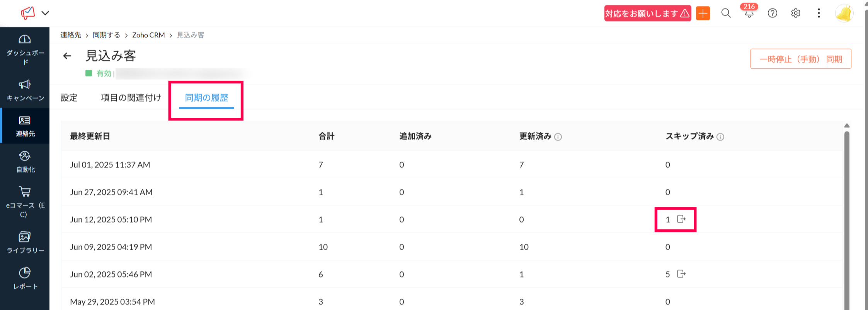Switch to the 設定 tab

pyautogui.click(x=69, y=98)
